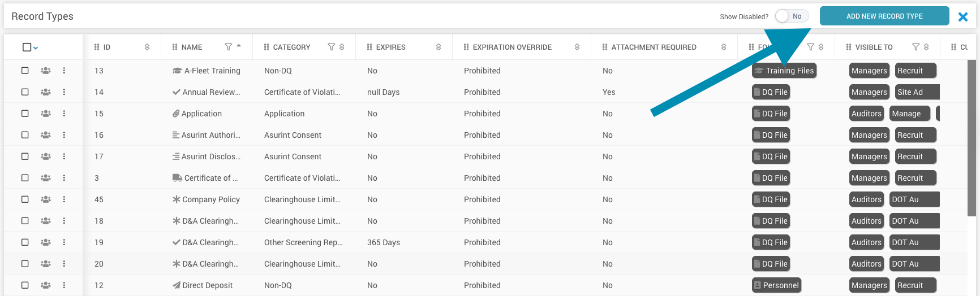
Task: Sort by the Attachment Required column arrows
Action: (x=724, y=47)
